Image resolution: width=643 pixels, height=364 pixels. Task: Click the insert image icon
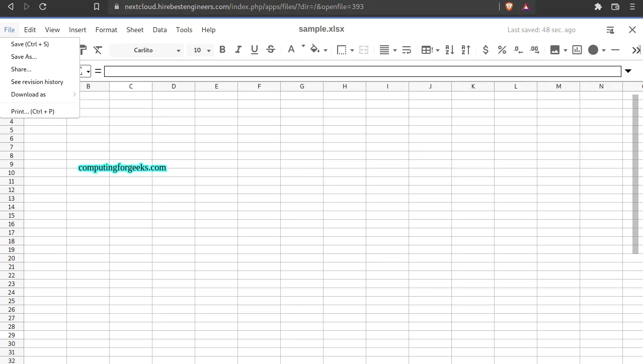tap(555, 50)
